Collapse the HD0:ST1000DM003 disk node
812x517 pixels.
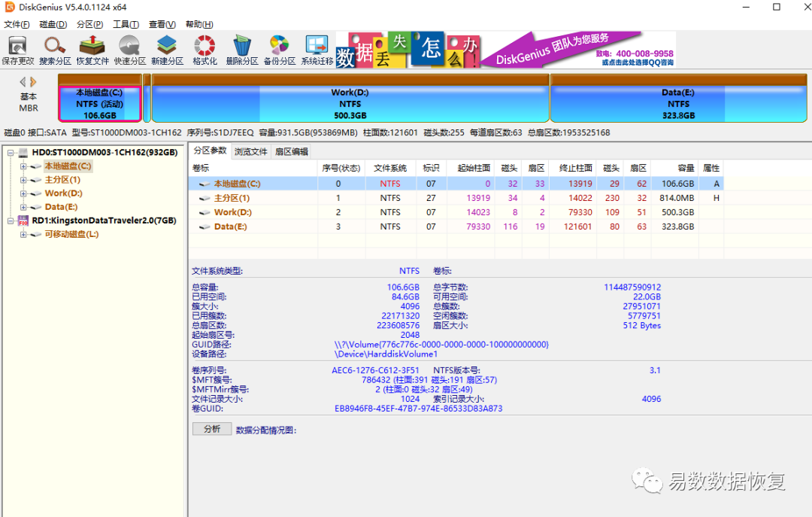tap(10, 153)
